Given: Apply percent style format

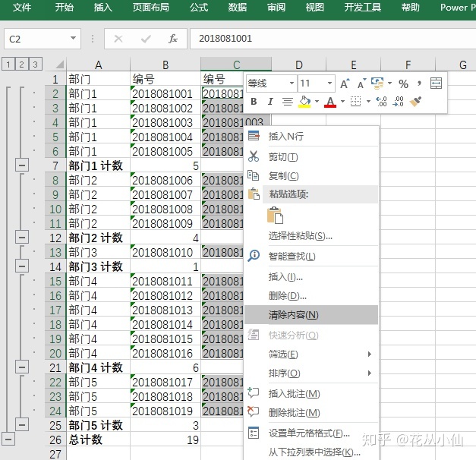Looking at the screenshot, I should 403,83.
